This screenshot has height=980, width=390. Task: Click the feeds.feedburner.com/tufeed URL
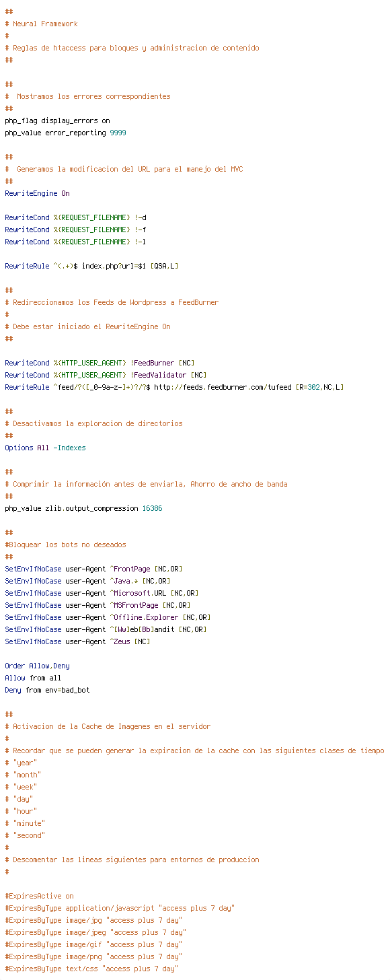click(223, 387)
